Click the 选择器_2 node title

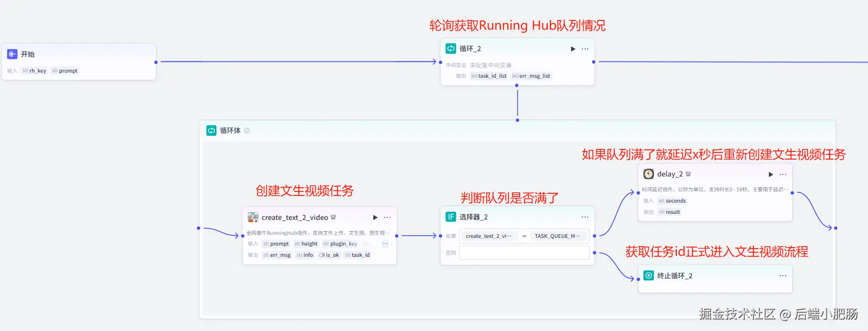(473, 217)
